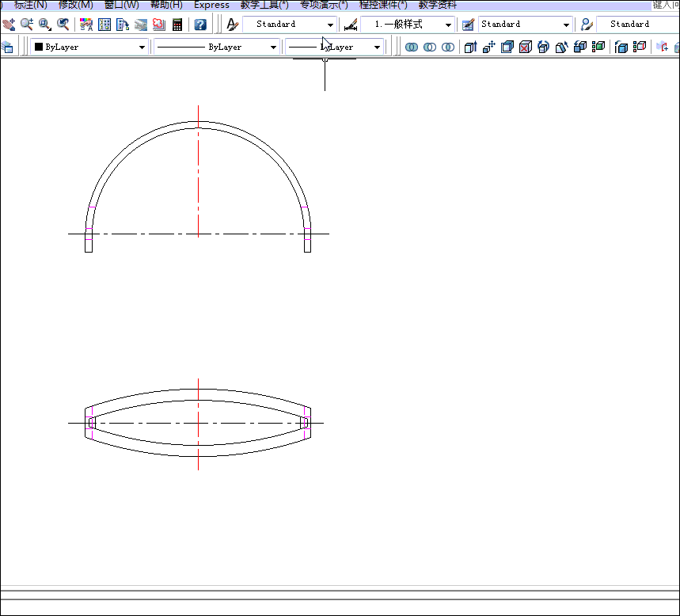This screenshot has height=616, width=680.
Task: Open the 窗口(W) menu
Action: click(121, 6)
